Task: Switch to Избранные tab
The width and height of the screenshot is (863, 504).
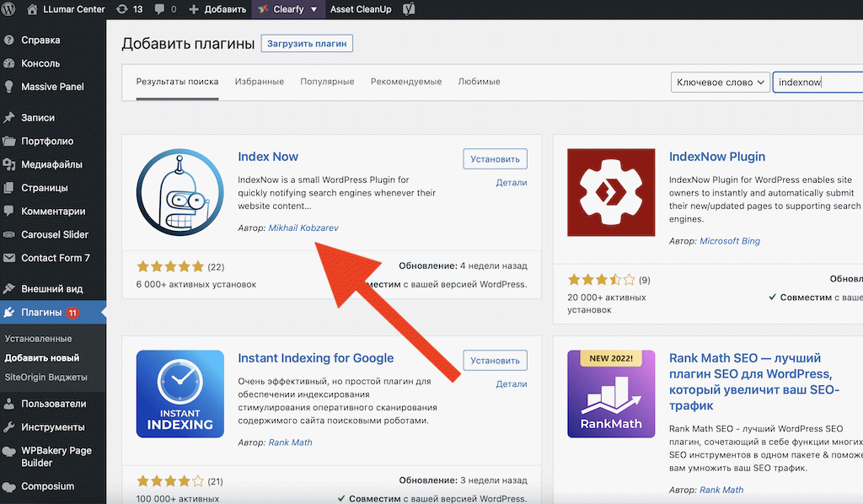Action: 260,82
